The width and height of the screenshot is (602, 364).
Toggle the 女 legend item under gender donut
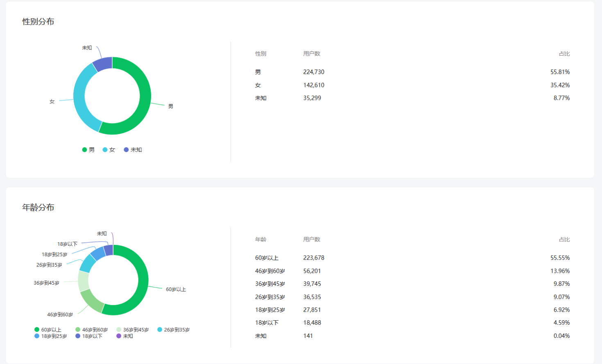[109, 150]
